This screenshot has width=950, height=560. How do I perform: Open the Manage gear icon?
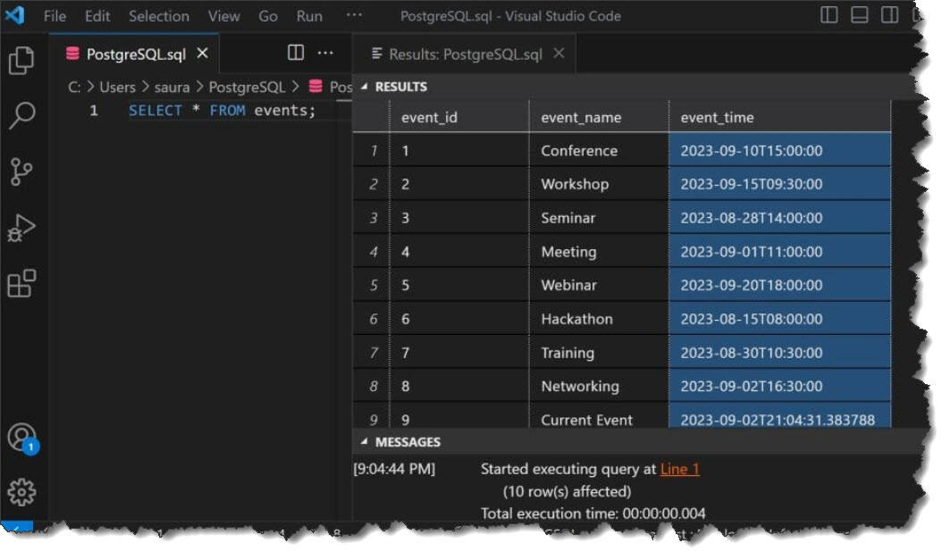[x=21, y=492]
